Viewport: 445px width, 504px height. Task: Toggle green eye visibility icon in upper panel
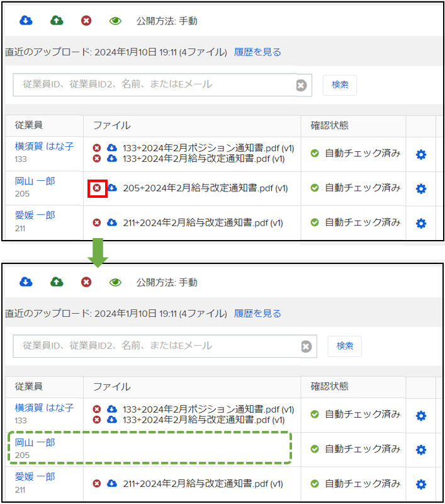point(115,21)
